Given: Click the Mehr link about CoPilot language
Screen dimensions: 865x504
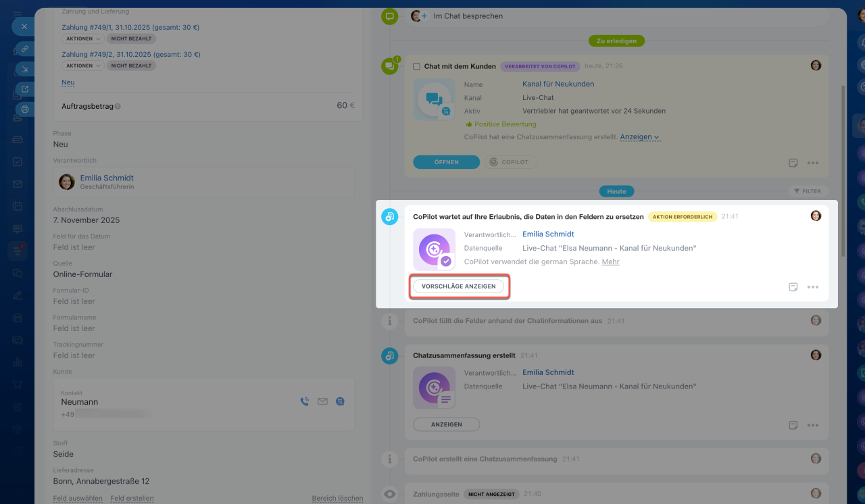Looking at the screenshot, I should [x=610, y=261].
